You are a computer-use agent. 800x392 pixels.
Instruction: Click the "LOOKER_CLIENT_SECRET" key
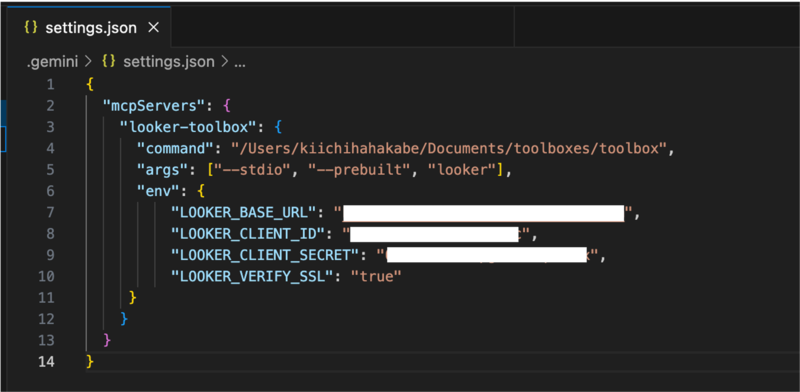coord(265,255)
